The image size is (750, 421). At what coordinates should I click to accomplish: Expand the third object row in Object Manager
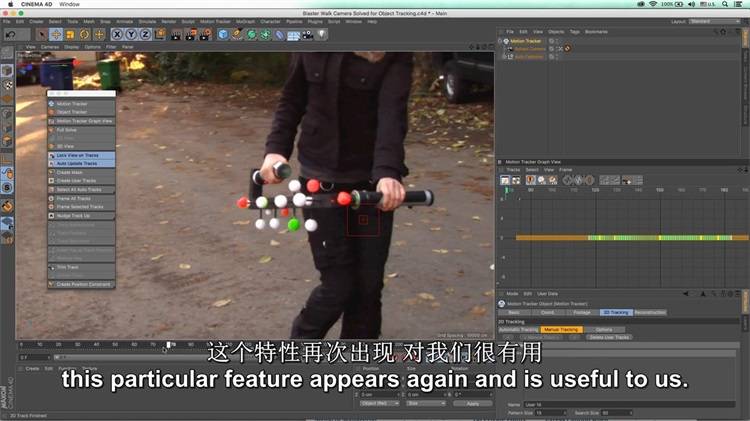[504, 56]
